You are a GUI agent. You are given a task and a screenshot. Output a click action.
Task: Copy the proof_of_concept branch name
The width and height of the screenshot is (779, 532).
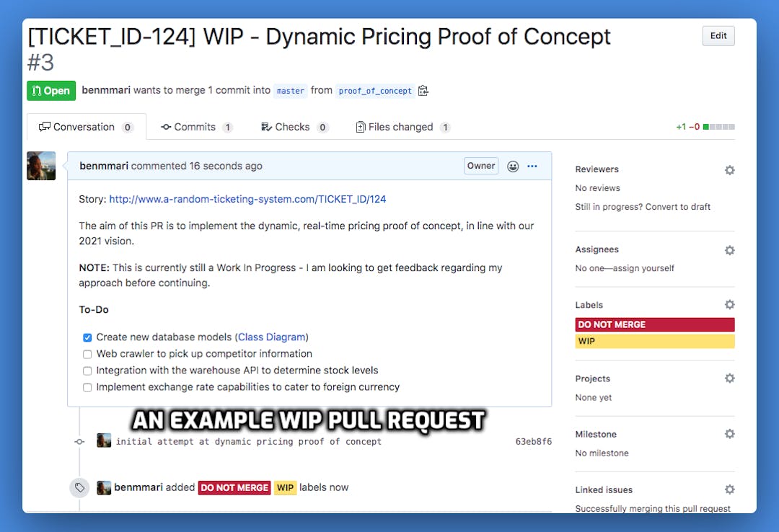click(423, 90)
